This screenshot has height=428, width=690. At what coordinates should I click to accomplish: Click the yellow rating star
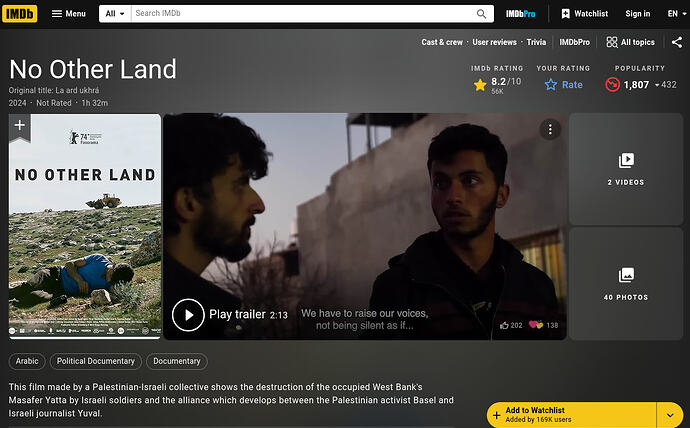tap(480, 84)
